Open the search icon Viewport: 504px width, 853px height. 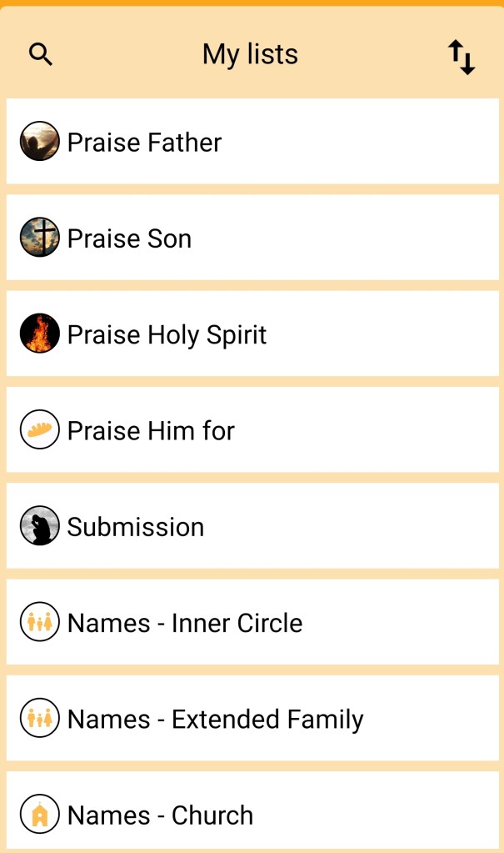point(41,55)
